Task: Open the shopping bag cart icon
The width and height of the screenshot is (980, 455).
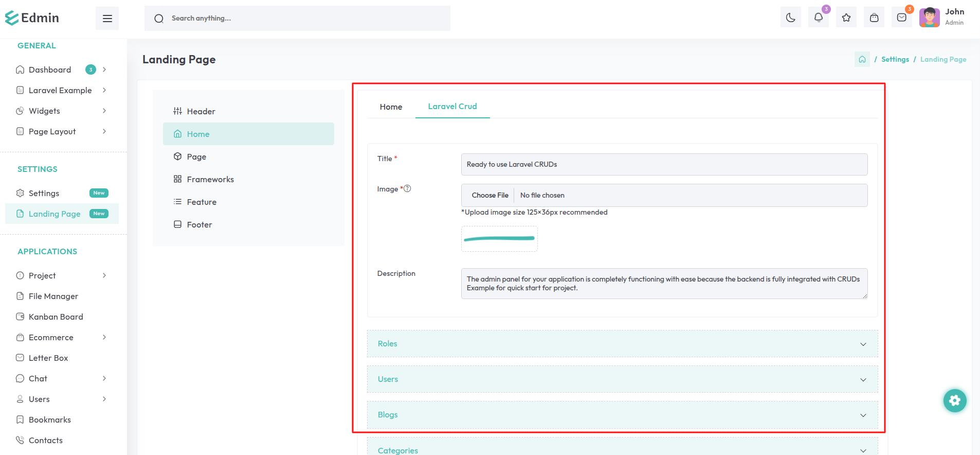Action: tap(874, 18)
